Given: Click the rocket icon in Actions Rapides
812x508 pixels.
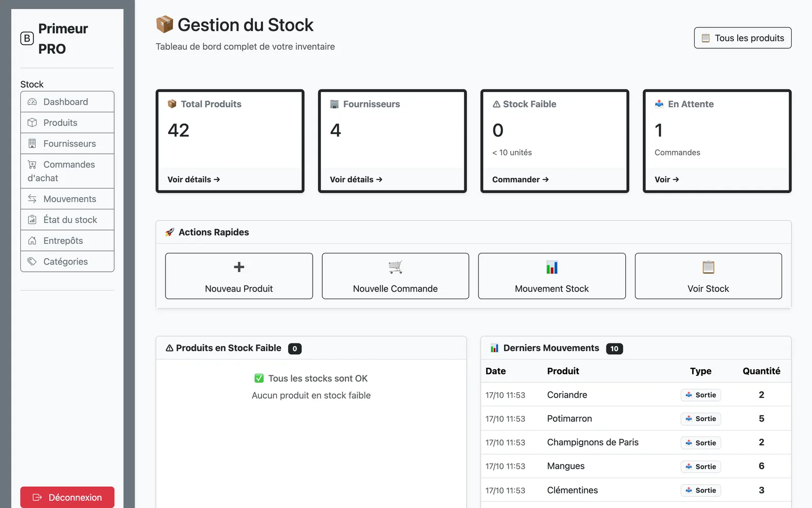Looking at the screenshot, I should [170, 232].
